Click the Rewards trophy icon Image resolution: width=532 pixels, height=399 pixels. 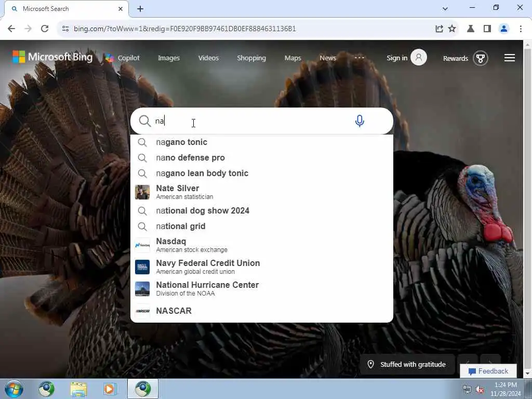point(481,58)
